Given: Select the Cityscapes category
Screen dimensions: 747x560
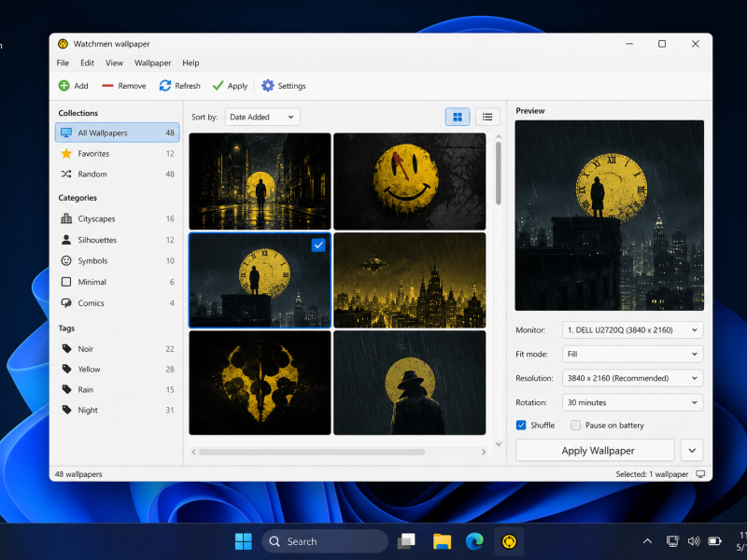Looking at the screenshot, I should point(118,218).
